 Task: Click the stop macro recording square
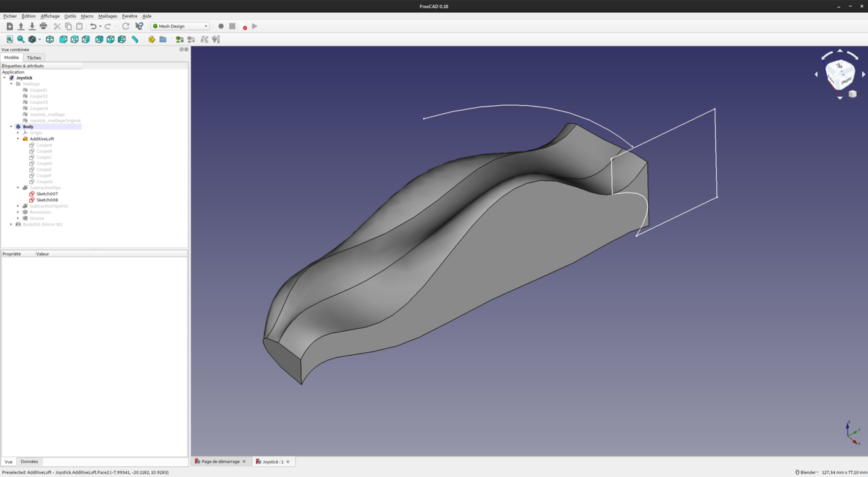click(x=232, y=26)
